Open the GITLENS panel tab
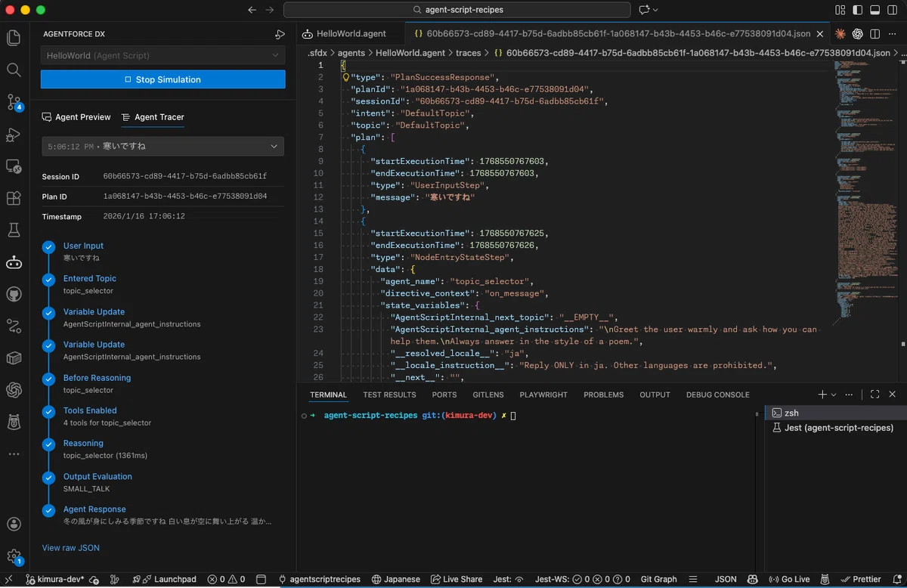Screen dimensions: 907x588 489,395
